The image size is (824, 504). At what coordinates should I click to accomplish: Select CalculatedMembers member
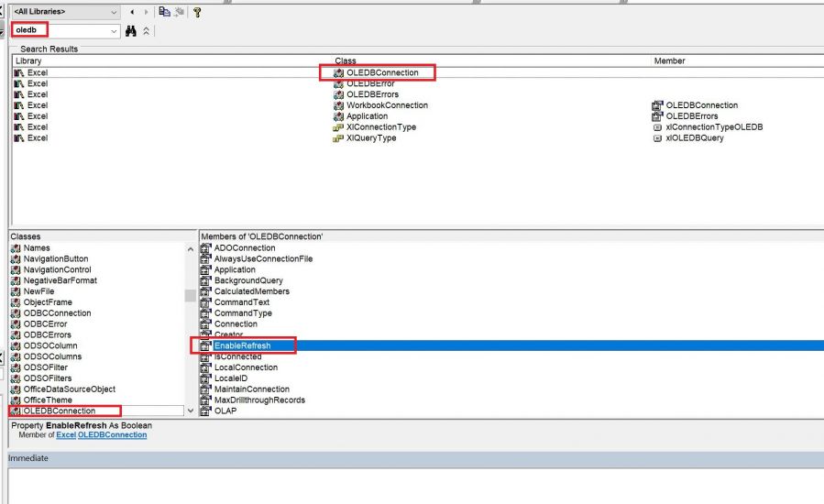[x=251, y=291]
